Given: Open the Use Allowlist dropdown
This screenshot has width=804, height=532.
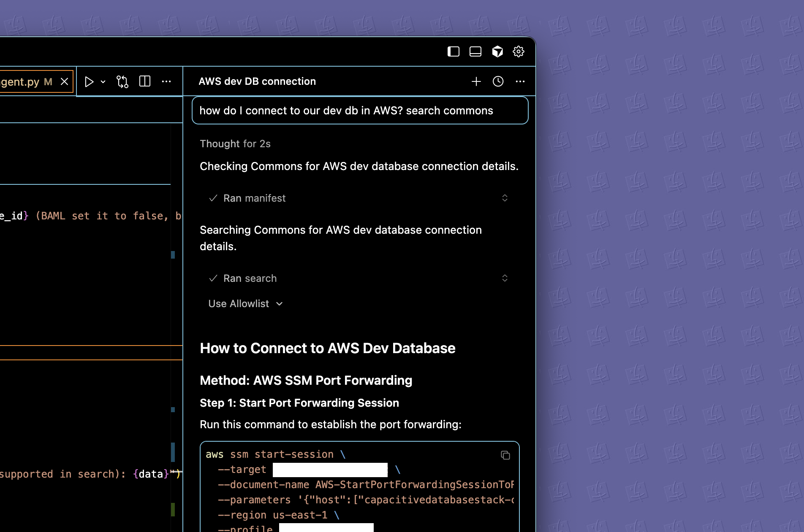Looking at the screenshot, I should click(245, 303).
